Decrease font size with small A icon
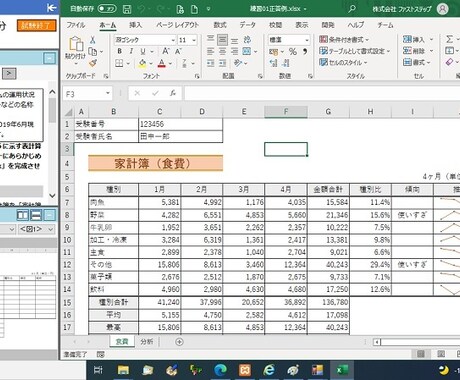The image size is (460, 380). pos(178,51)
